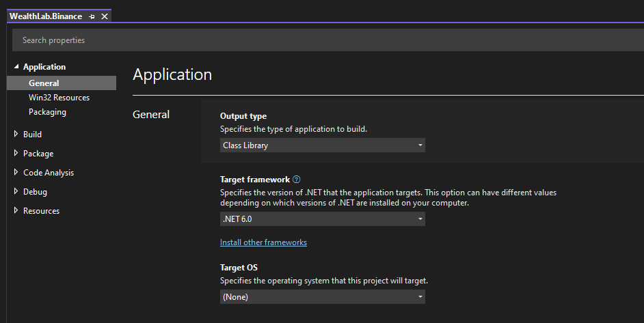Viewport: 644px width, 323px height.
Task: Expand the Debug section
Action: 16,191
